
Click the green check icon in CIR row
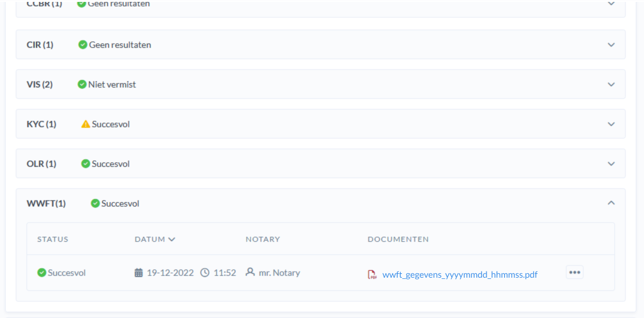click(83, 45)
